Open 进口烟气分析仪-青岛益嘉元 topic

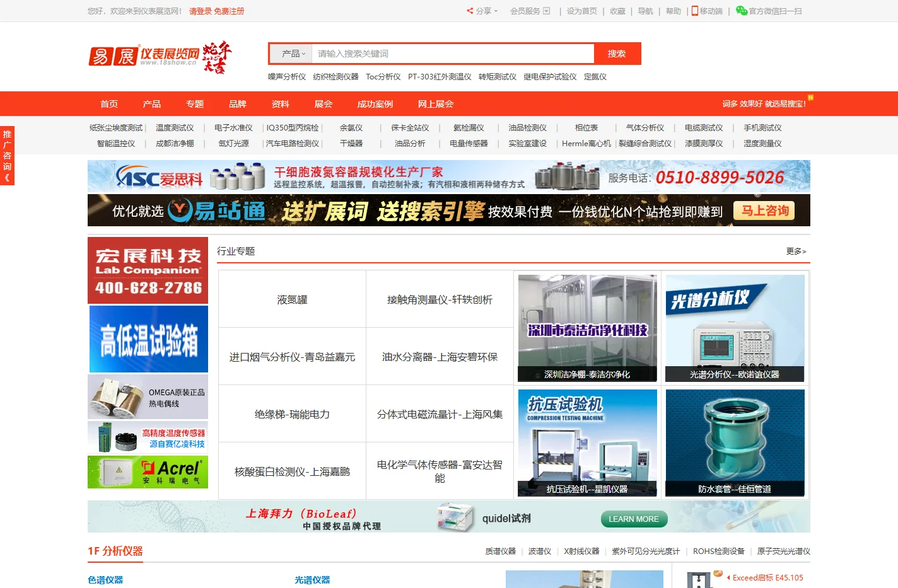pyautogui.click(x=292, y=357)
